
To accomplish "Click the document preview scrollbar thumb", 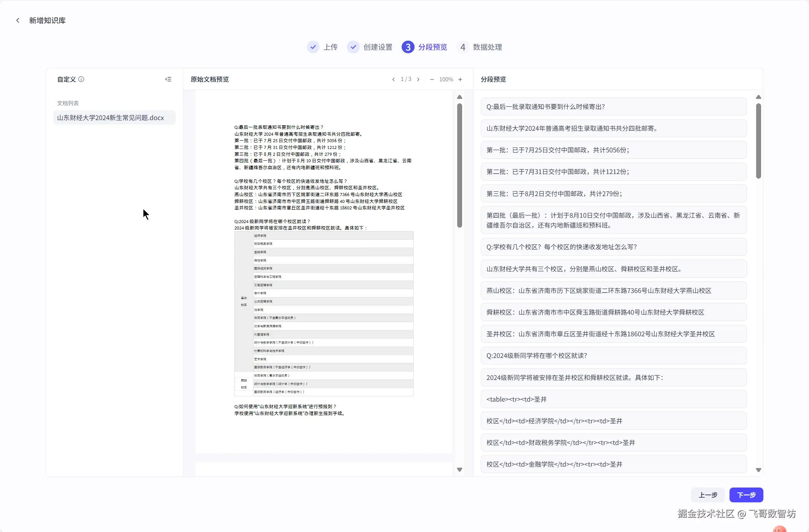I will pyautogui.click(x=459, y=165).
